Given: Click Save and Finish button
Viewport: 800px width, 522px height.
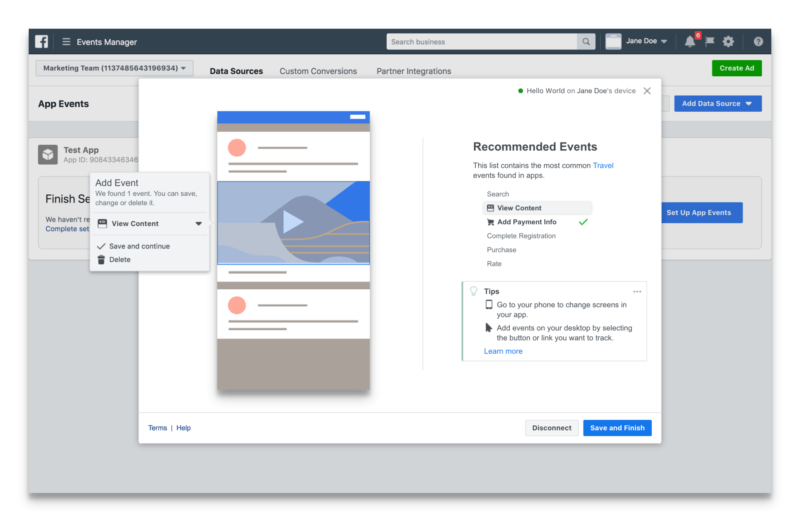Looking at the screenshot, I should (617, 428).
